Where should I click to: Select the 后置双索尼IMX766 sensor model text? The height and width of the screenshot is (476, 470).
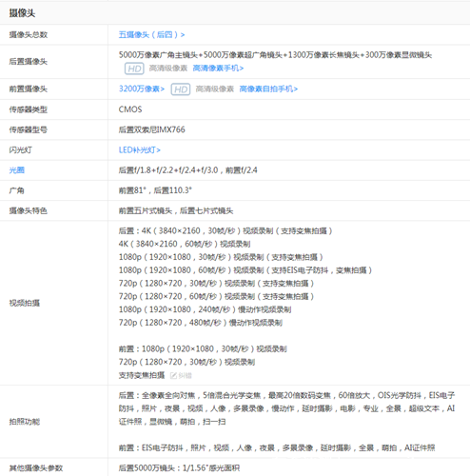(151, 129)
